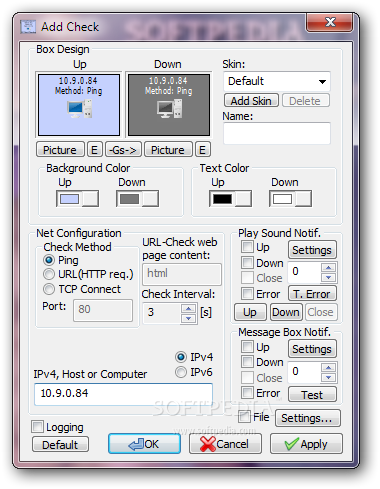Click the Default reset button
The width and height of the screenshot is (380, 489).
[x=60, y=444]
